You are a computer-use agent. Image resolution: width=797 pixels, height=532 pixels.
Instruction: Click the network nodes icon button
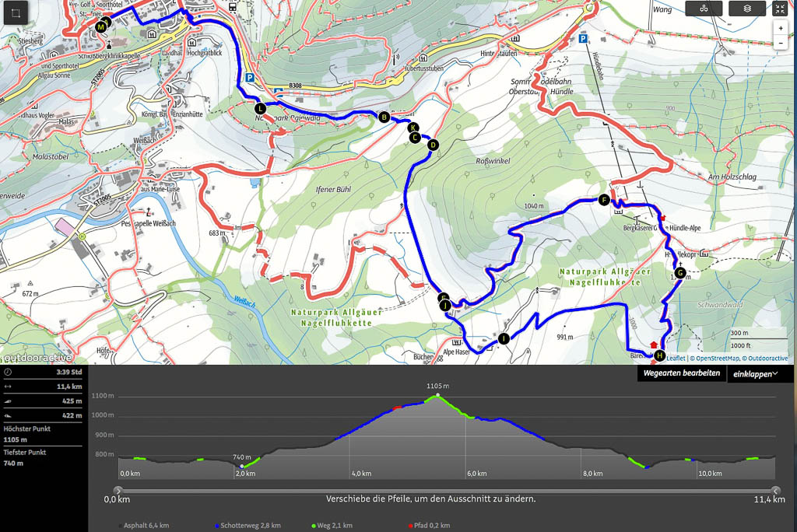(704, 9)
